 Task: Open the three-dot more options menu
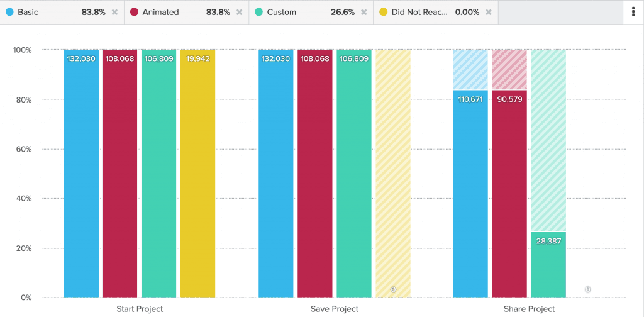(x=633, y=13)
